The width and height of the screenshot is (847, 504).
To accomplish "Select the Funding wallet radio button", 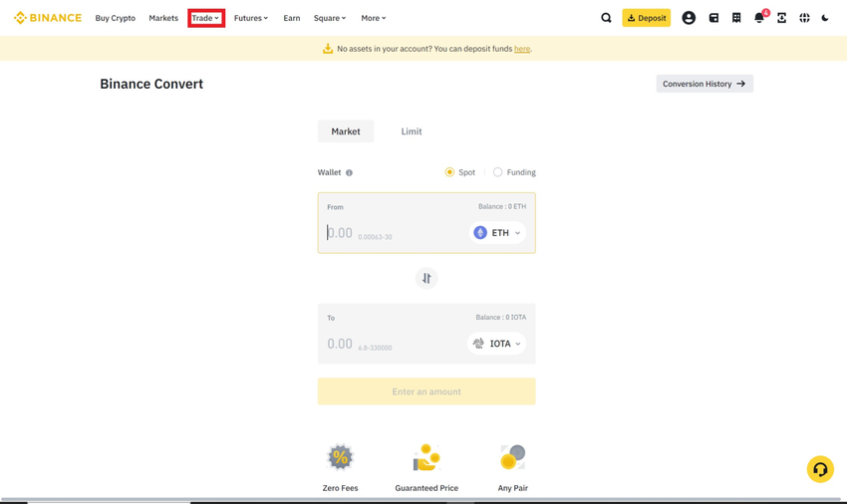I will click(x=497, y=172).
